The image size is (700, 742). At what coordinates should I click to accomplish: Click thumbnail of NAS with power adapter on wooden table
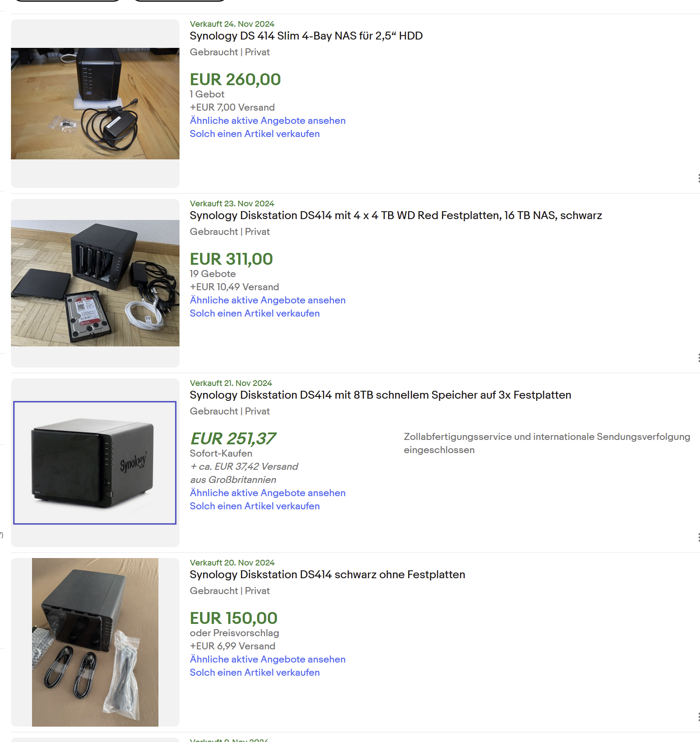(x=95, y=104)
